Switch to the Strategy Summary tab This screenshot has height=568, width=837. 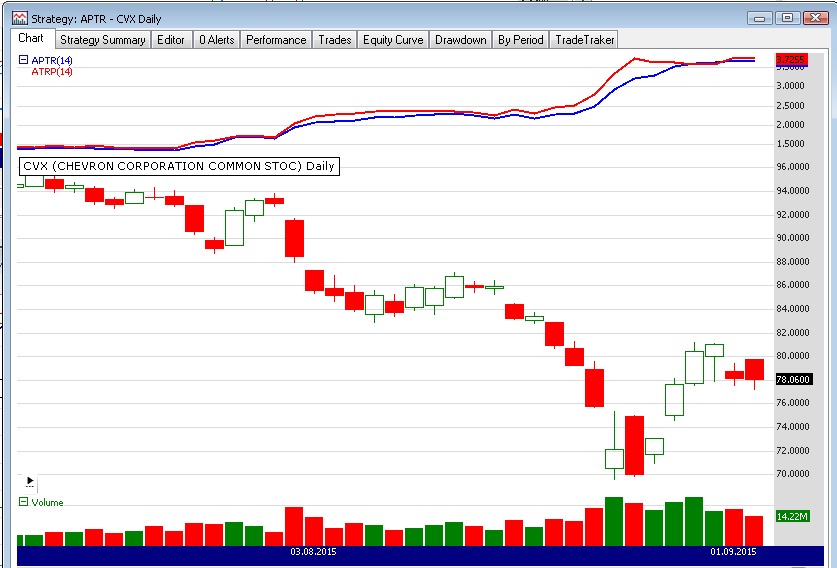pos(102,40)
